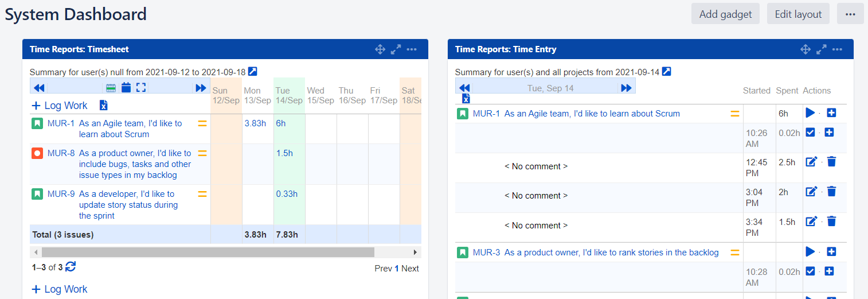
Task: Check the 10:26 AM worklog checkbox
Action: coord(810,133)
